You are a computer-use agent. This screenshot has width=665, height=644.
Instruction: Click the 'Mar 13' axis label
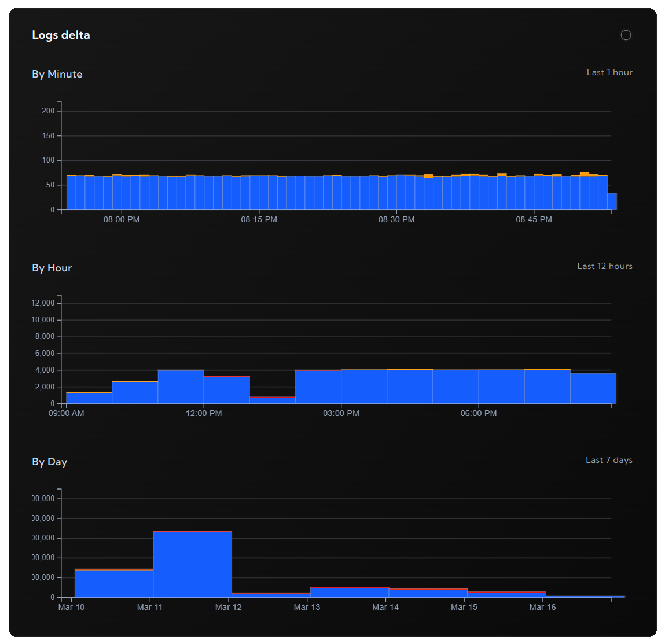tap(307, 607)
